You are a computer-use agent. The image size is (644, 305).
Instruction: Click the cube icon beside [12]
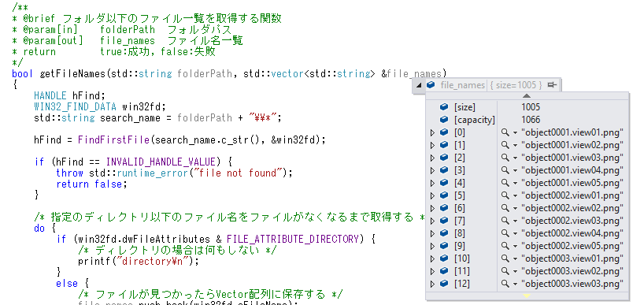click(443, 284)
